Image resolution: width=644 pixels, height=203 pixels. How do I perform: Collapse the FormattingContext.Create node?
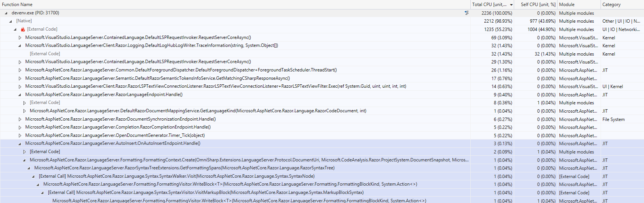tap(24, 160)
